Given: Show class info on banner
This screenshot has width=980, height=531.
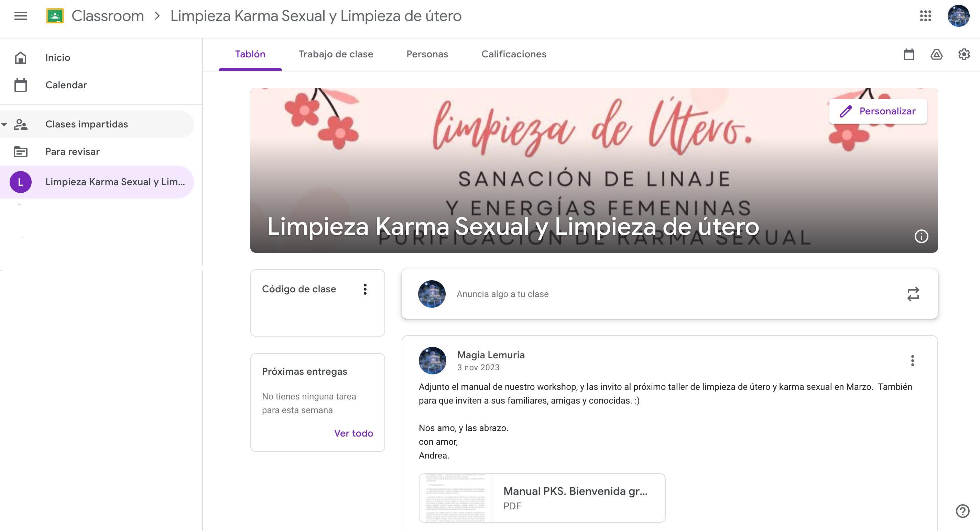Looking at the screenshot, I should [x=921, y=236].
